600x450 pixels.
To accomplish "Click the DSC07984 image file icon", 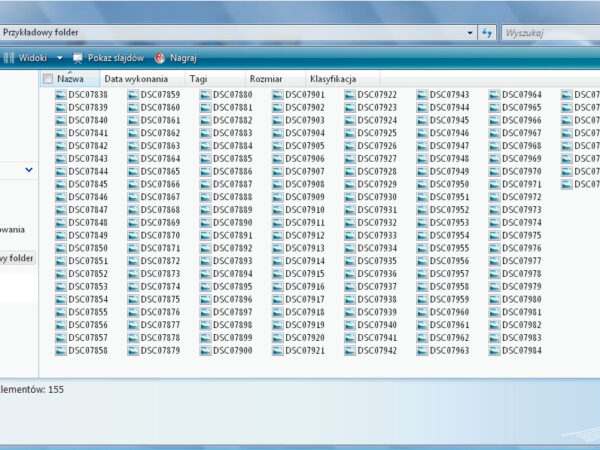I will click(494, 351).
